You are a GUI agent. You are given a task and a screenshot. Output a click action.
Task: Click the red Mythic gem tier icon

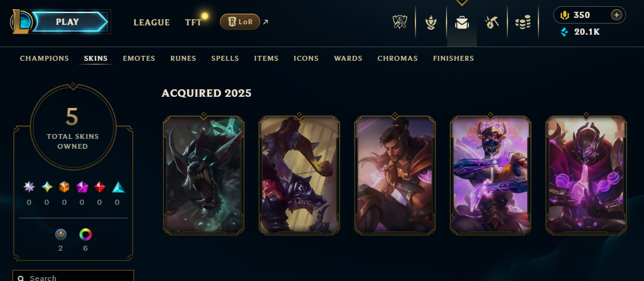pyautogui.click(x=100, y=187)
